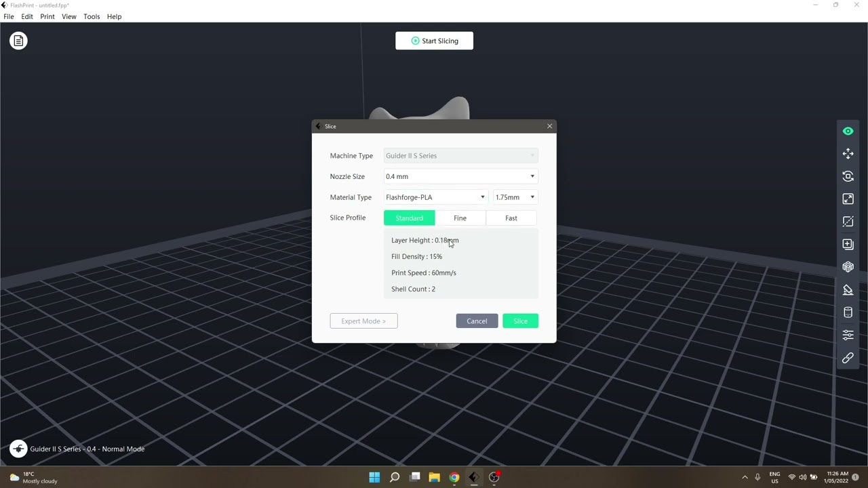
Task: Open File Explorer from the taskbar
Action: click(x=435, y=477)
